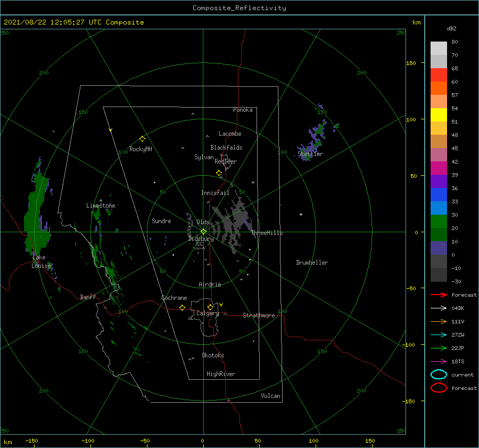
Task: Click the dBZ legend heading
Action: tap(451, 28)
